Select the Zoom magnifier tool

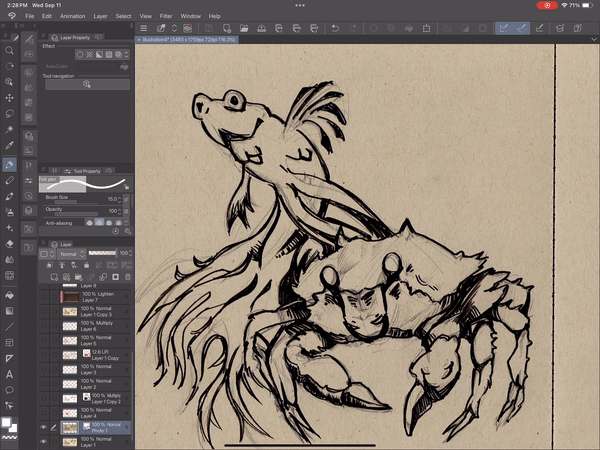click(10, 49)
